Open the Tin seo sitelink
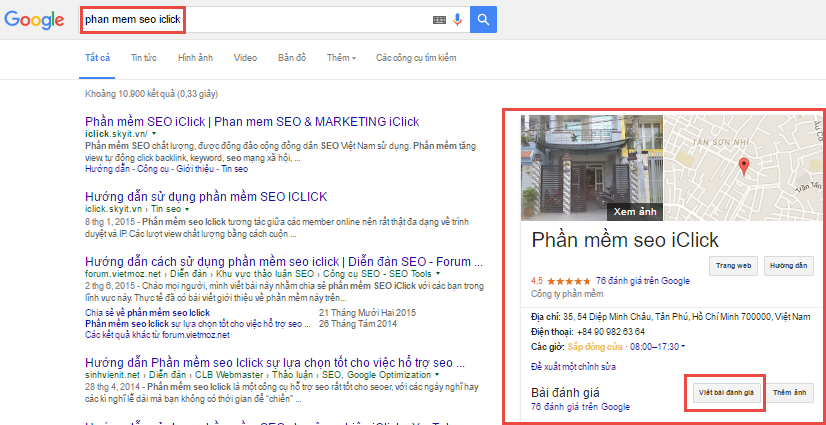Viewport: 826px width, 425px height. click(233, 169)
